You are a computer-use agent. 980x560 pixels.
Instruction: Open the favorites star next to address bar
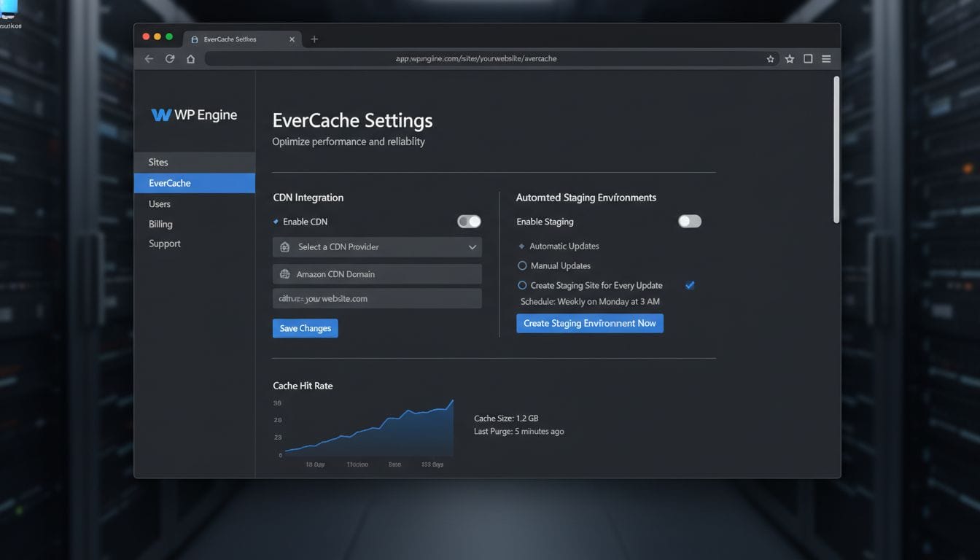coord(790,59)
